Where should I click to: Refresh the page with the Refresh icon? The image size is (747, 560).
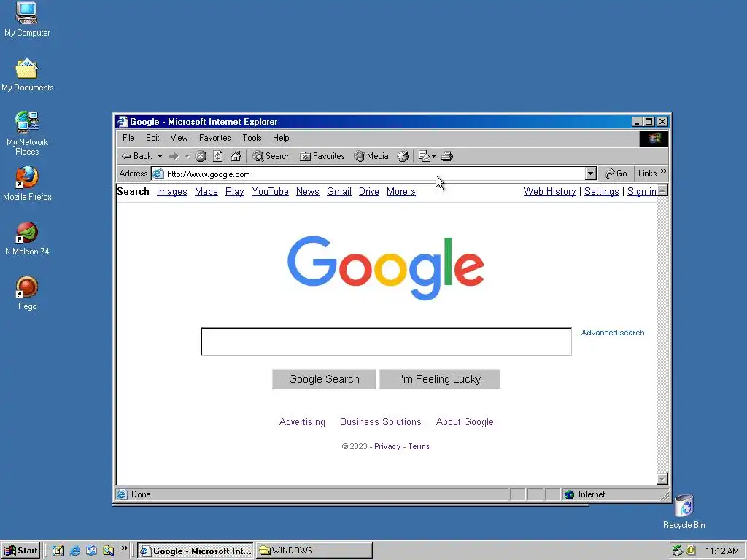pyautogui.click(x=217, y=156)
